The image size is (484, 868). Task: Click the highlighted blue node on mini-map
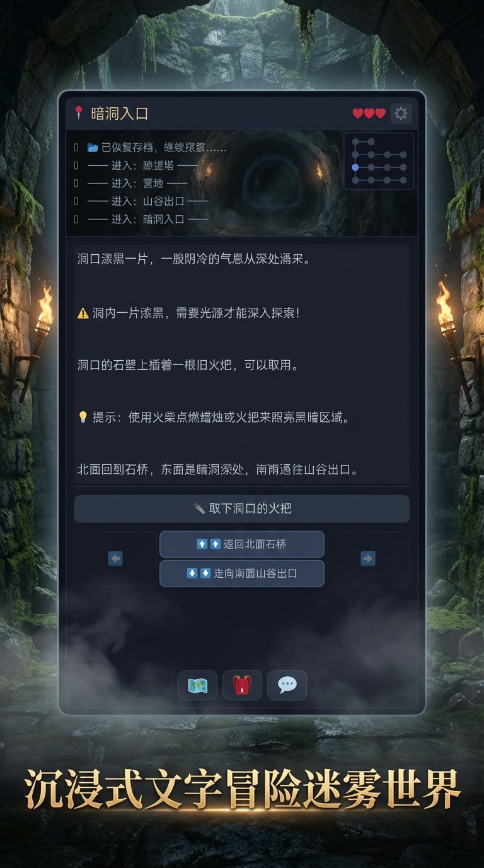click(x=355, y=167)
